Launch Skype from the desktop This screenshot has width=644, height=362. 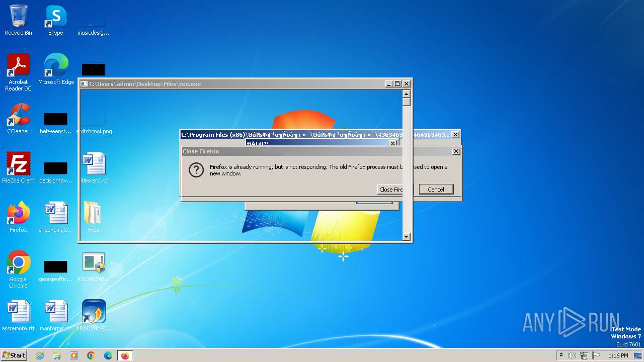point(55,20)
